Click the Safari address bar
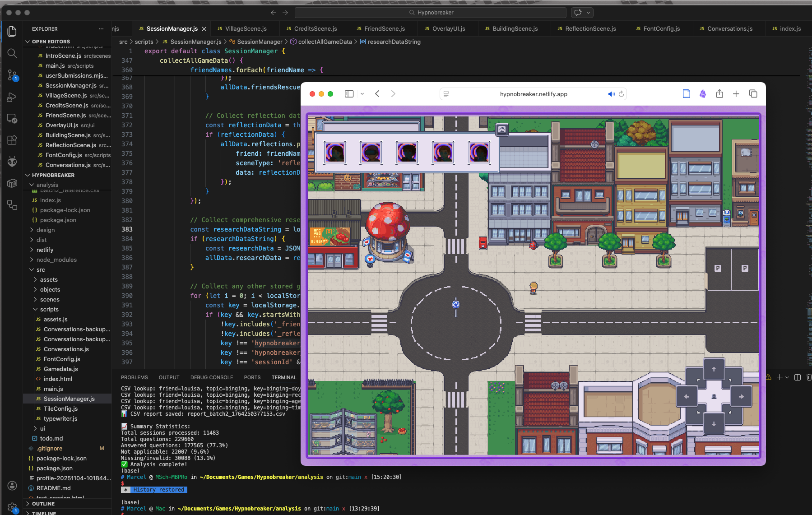This screenshot has height=515, width=812. [x=533, y=94]
